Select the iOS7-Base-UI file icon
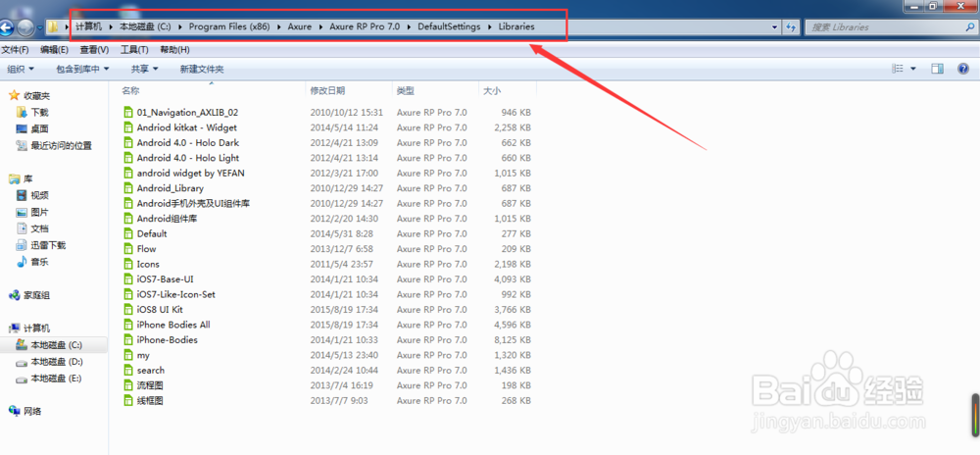Viewport: 980px width, 455px height. click(129, 279)
